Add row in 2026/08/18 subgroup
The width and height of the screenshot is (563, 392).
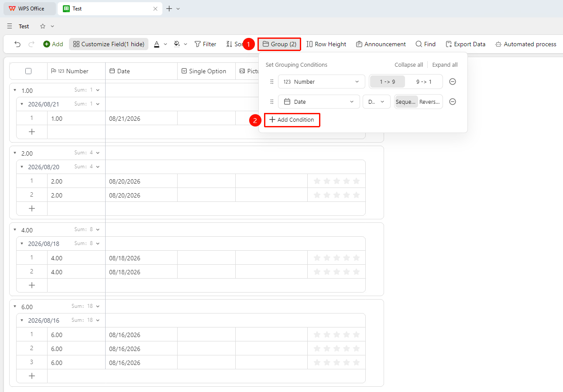[x=32, y=285]
